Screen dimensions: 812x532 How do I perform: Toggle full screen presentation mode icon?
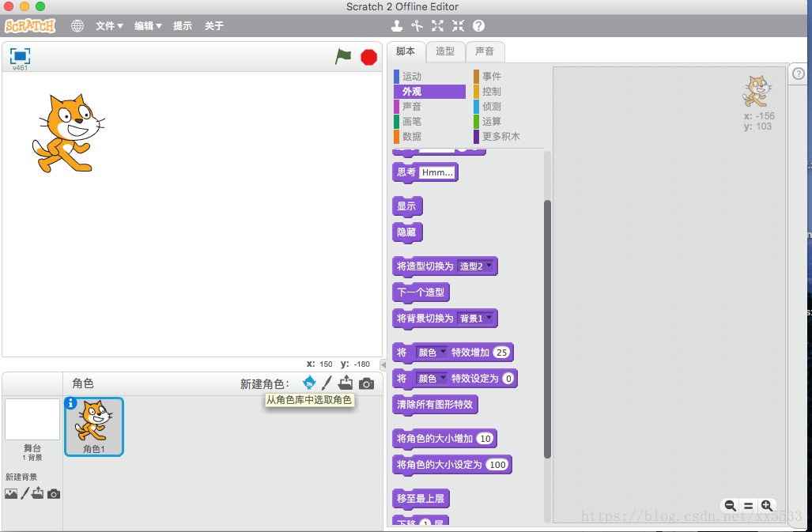click(21, 56)
